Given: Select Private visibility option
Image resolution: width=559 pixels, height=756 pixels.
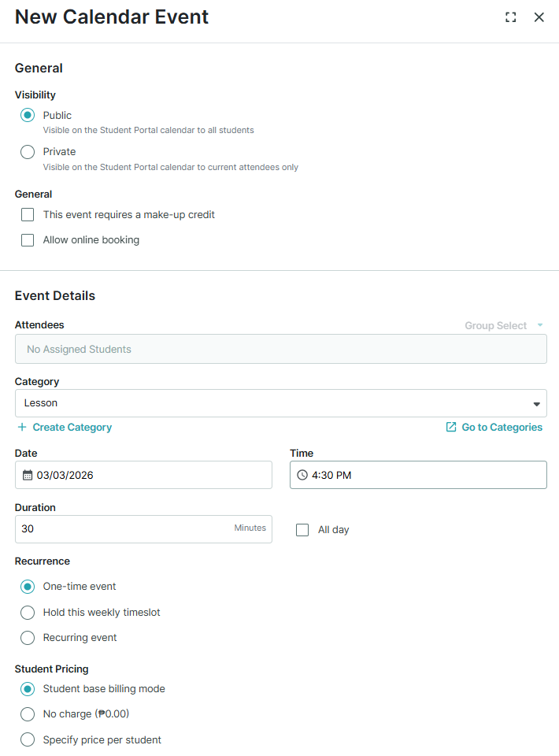Looking at the screenshot, I should 28,151.
